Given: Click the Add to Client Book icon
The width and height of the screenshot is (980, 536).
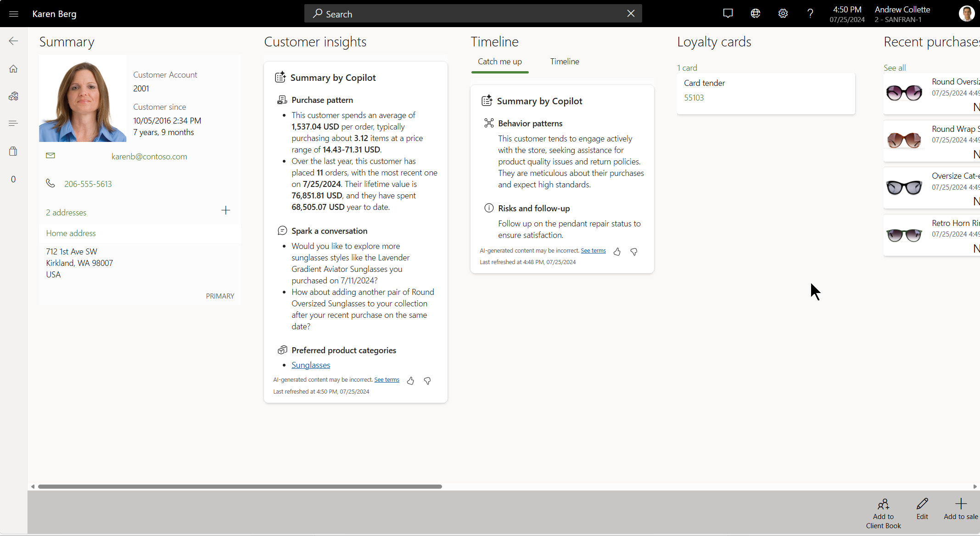Looking at the screenshot, I should pyautogui.click(x=883, y=504).
